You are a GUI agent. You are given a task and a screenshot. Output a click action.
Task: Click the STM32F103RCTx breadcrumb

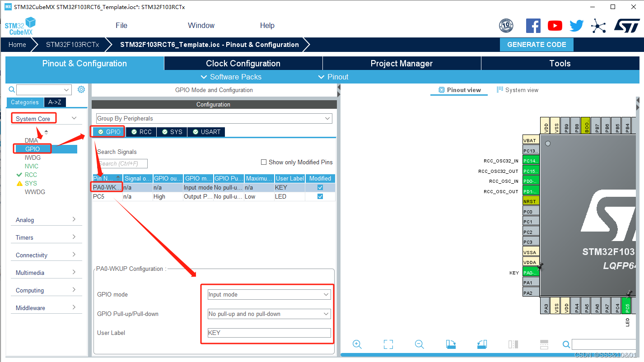pyautogui.click(x=72, y=45)
